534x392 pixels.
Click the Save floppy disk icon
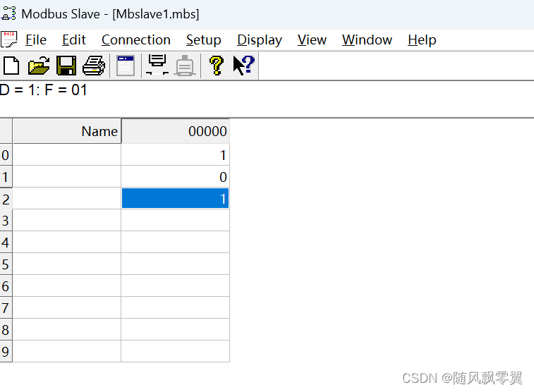click(x=66, y=66)
